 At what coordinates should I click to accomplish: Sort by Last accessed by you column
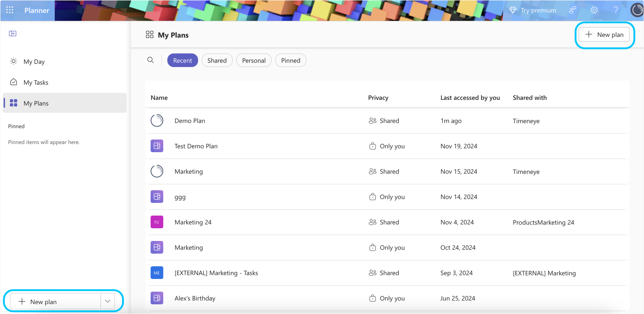[x=470, y=98]
